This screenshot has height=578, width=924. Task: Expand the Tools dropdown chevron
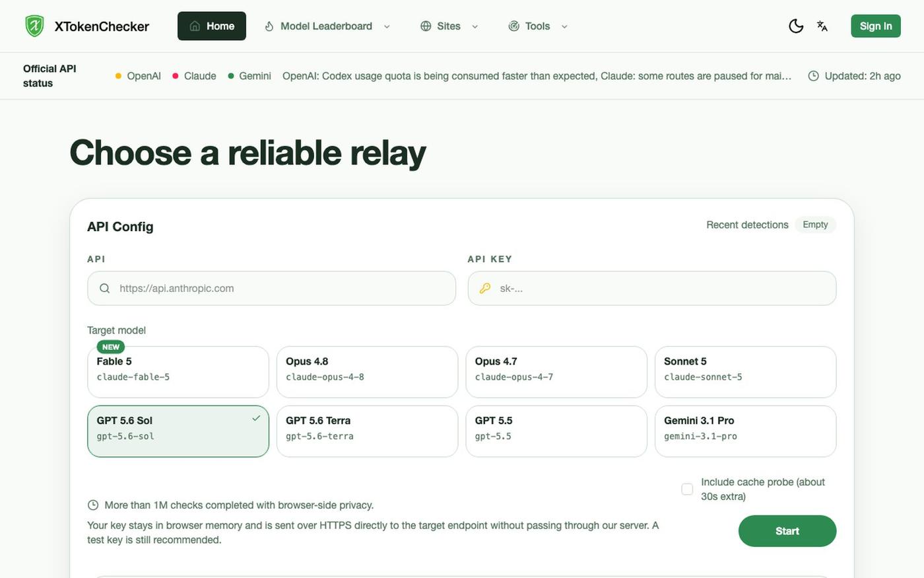coord(564,26)
